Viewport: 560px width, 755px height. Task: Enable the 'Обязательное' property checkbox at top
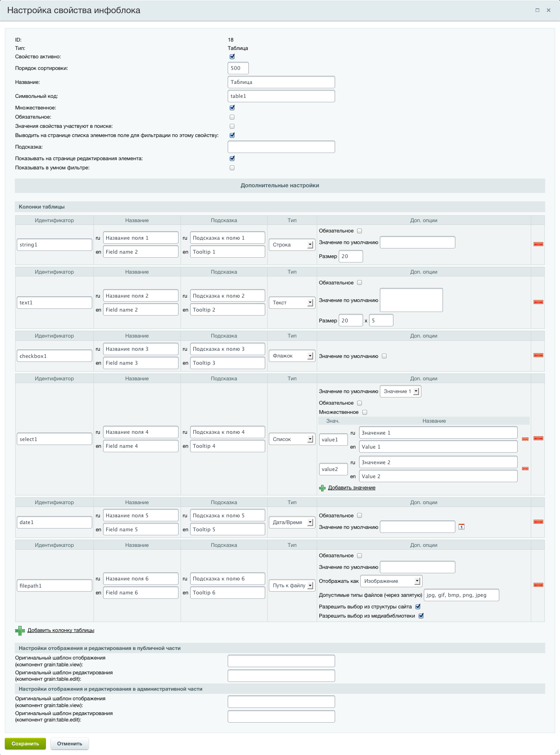(232, 117)
